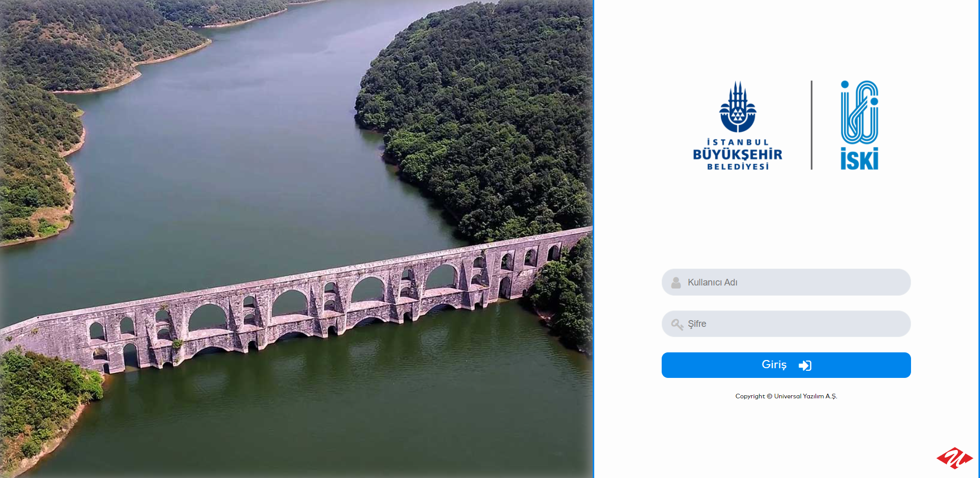Click the İSTANBUL text above BÜYÜKŞEHİR
The image size is (980, 478).
click(x=737, y=142)
